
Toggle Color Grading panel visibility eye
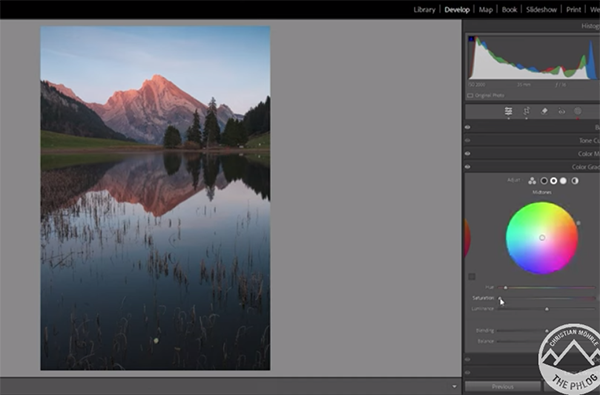tap(468, 167)
